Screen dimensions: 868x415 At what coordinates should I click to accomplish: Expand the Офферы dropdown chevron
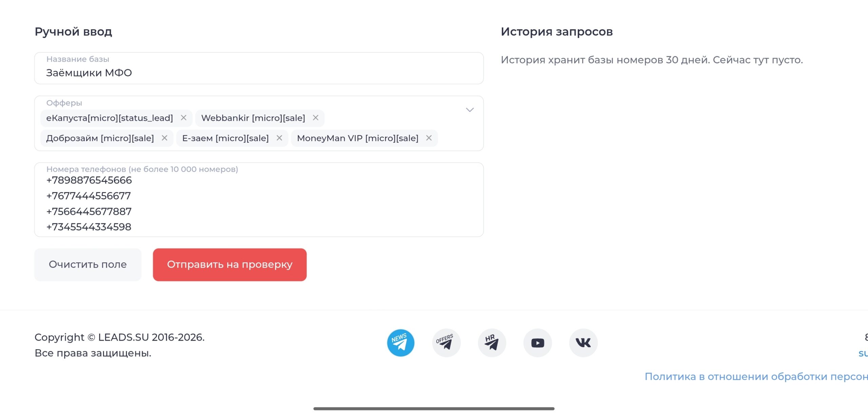470,110
